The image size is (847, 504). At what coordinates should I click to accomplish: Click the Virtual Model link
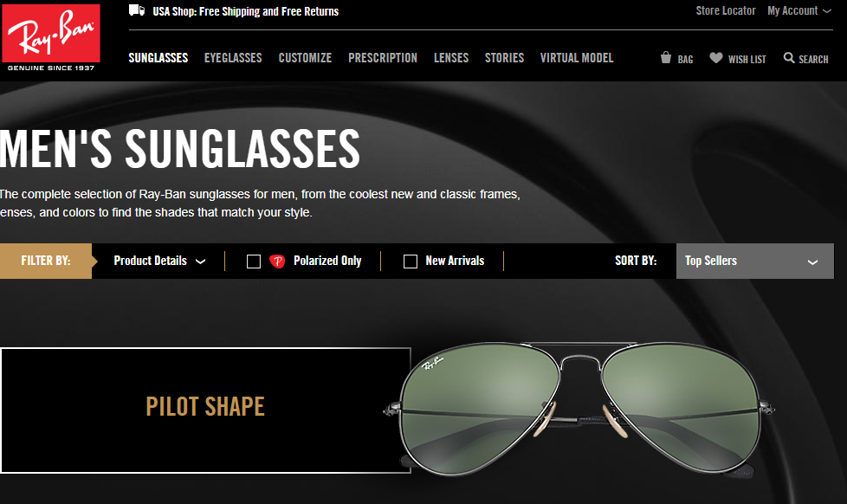click(577, 58)
